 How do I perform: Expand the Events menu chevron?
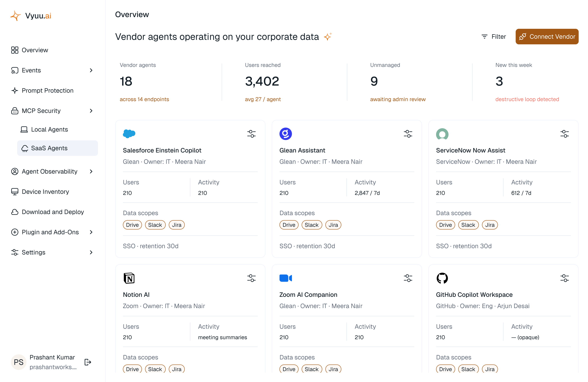pyautogui.click(x=91, y=70)
